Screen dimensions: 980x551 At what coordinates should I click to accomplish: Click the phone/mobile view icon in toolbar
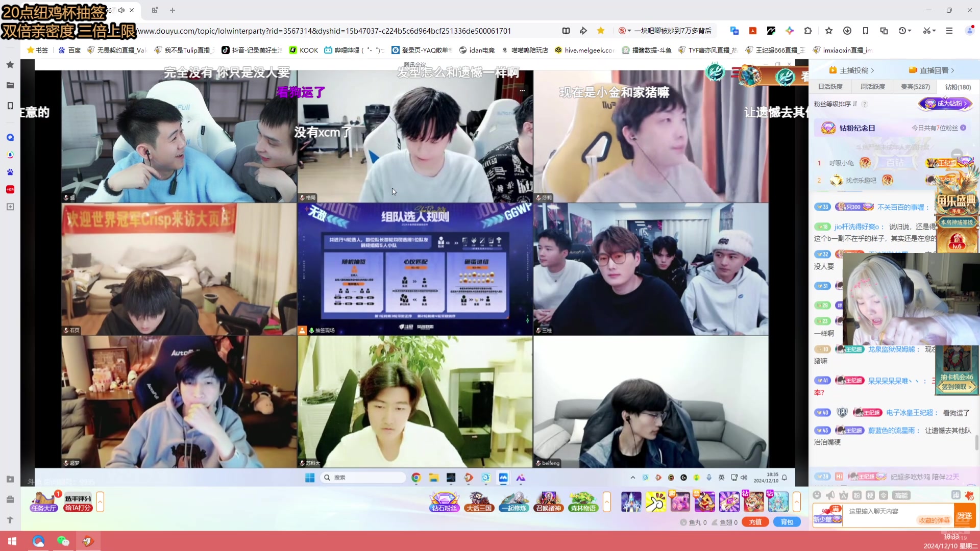(866, 31)
